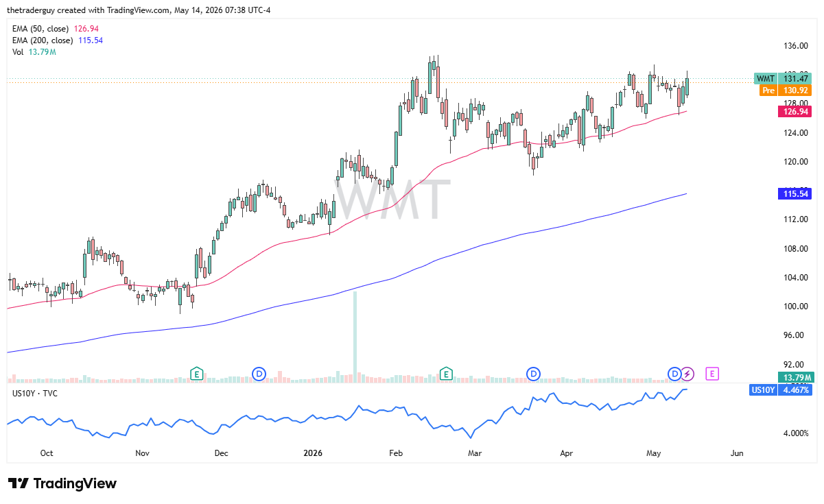Click the 120.00 price axis value
This screenshot has height=504, width=824.
[x=796, y=162]
